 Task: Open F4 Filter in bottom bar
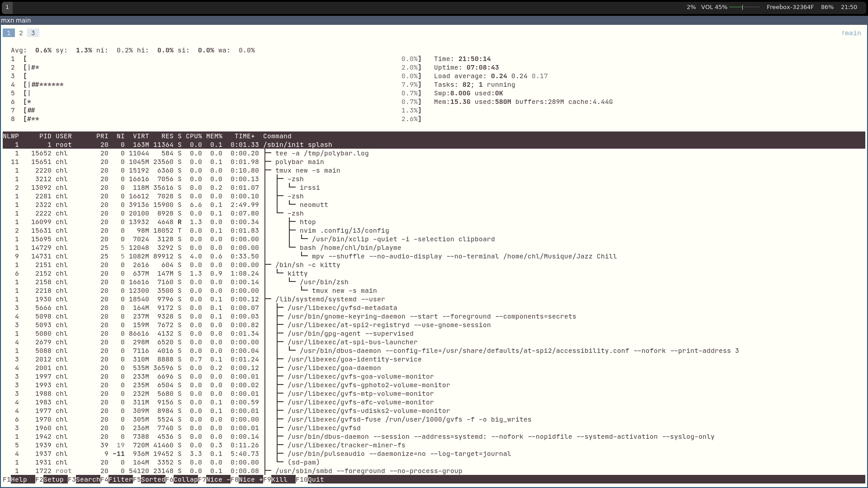(x=120, y=479)
